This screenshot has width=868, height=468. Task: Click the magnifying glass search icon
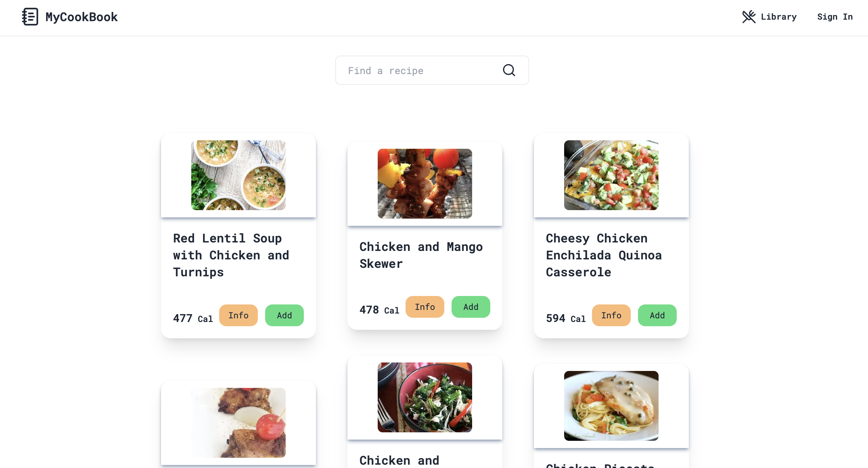point(508,70)
